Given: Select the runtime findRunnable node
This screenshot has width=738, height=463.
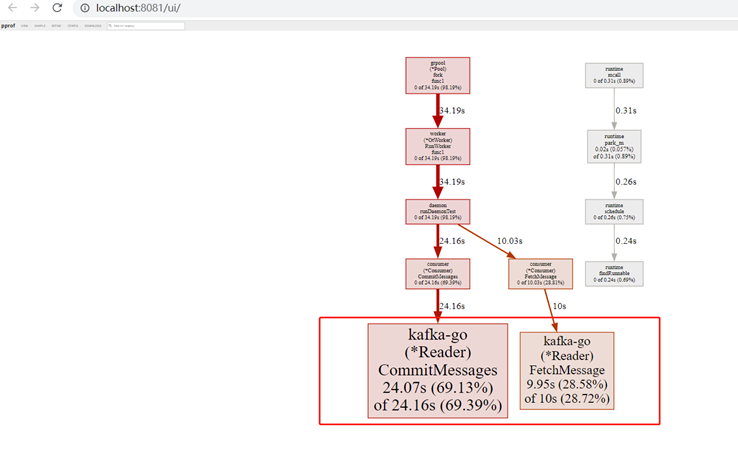Looking at the screenshot, I should [614, 273].
